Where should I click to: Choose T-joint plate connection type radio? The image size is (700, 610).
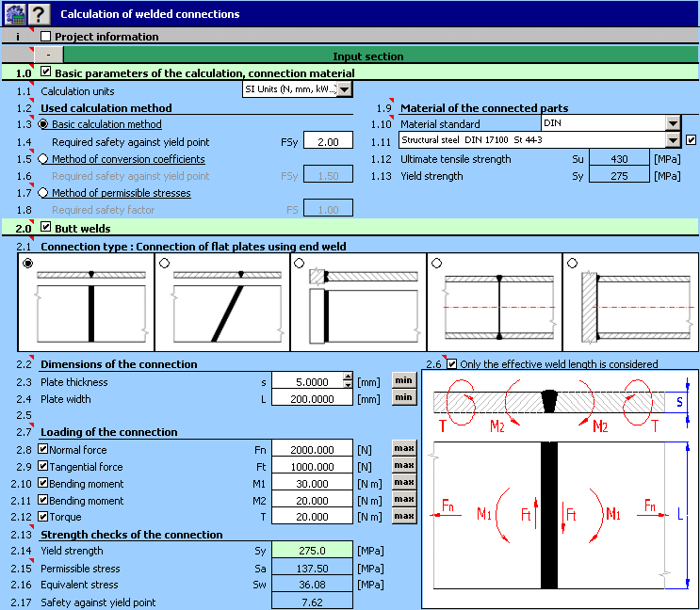coord(299,264)
